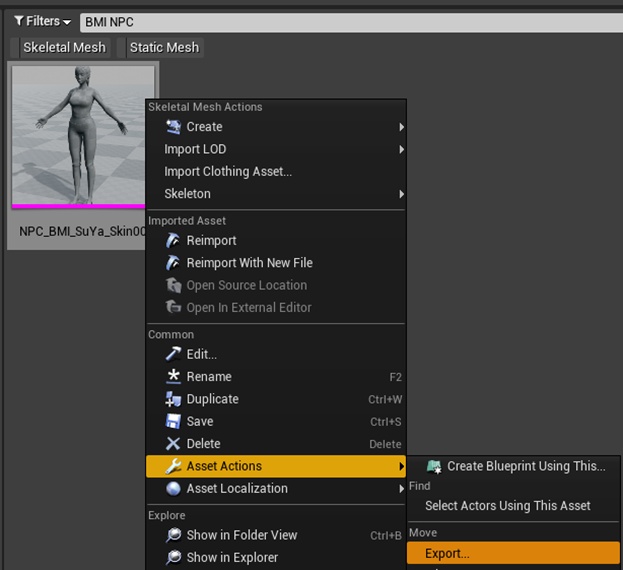Choose Import Clothing Asset from menu
Viewport: 623px width, 570px height.
tap(228, 172)
